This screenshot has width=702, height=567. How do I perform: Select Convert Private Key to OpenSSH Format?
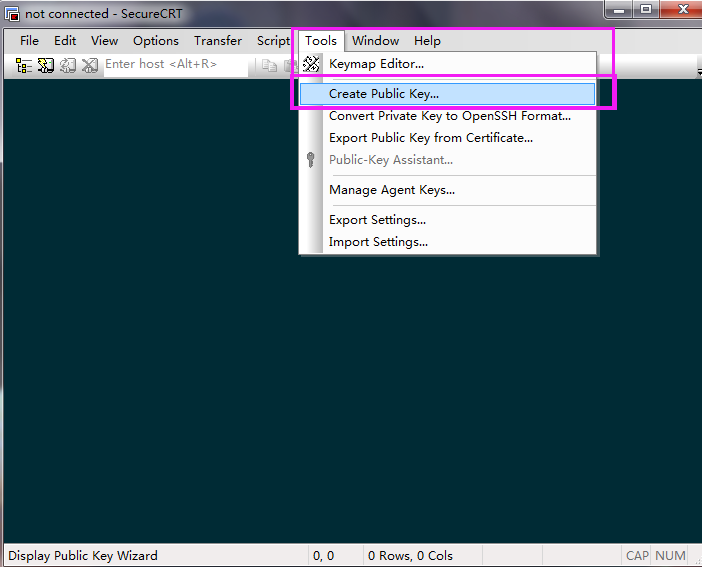click(x=448, y=116)
